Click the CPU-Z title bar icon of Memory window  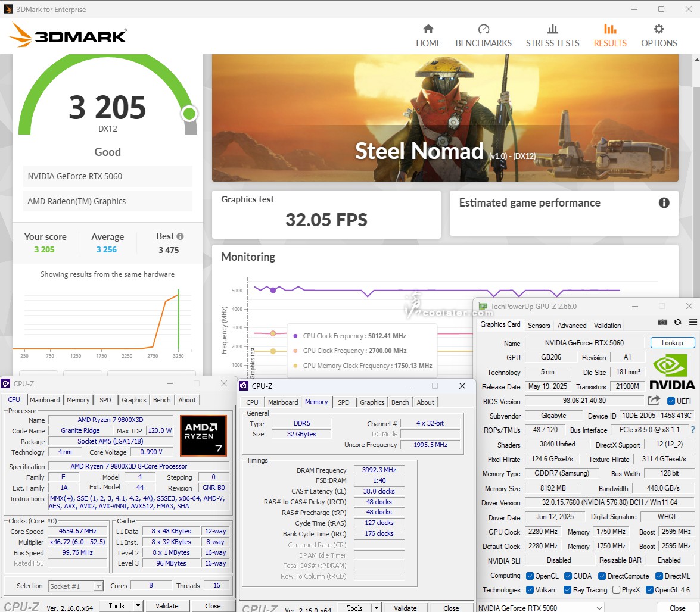tap(244, 386)
